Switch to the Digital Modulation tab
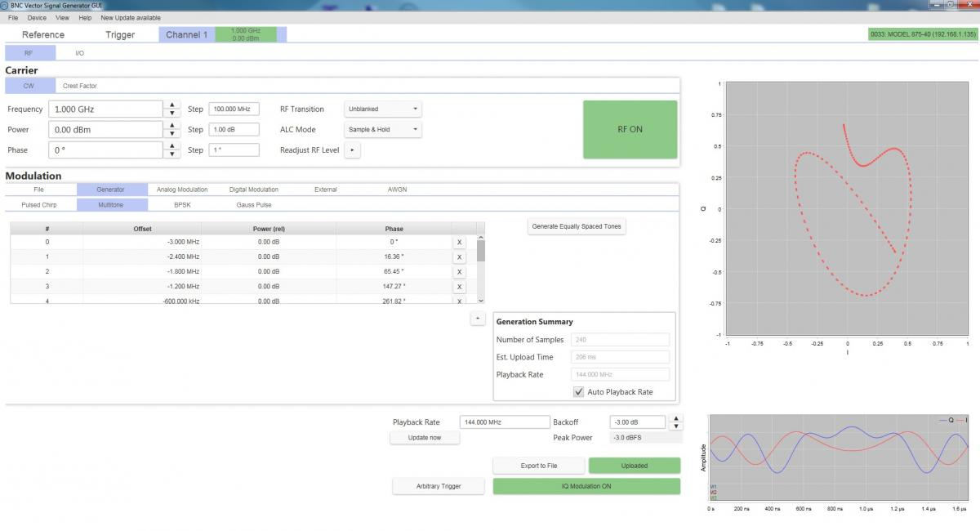 pos(253,190)
